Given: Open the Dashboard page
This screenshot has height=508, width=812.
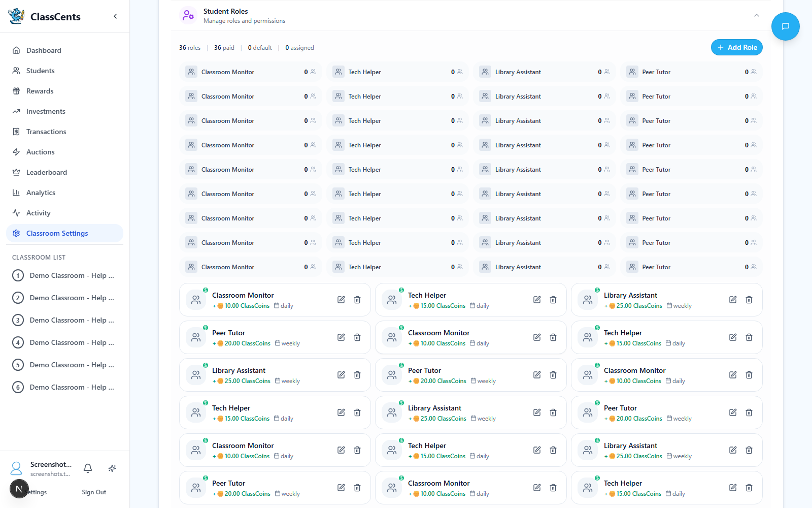Looking at the screenshot, I should [x=64, y=50].
